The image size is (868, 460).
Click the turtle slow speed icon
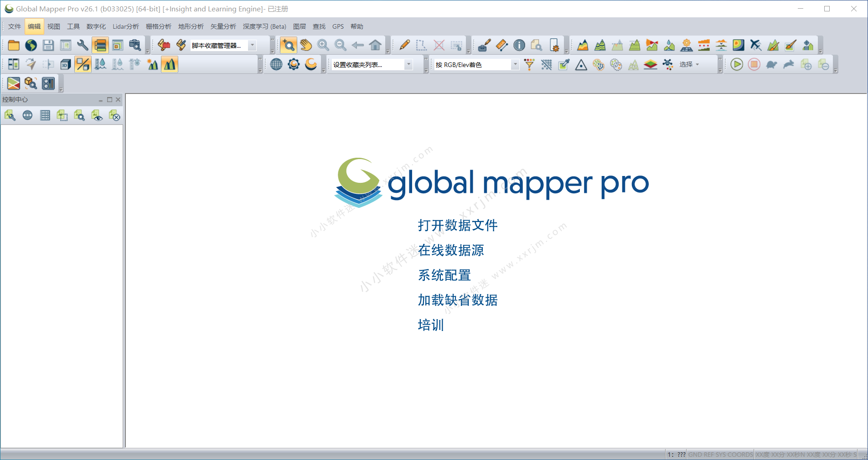click(771, 64)
